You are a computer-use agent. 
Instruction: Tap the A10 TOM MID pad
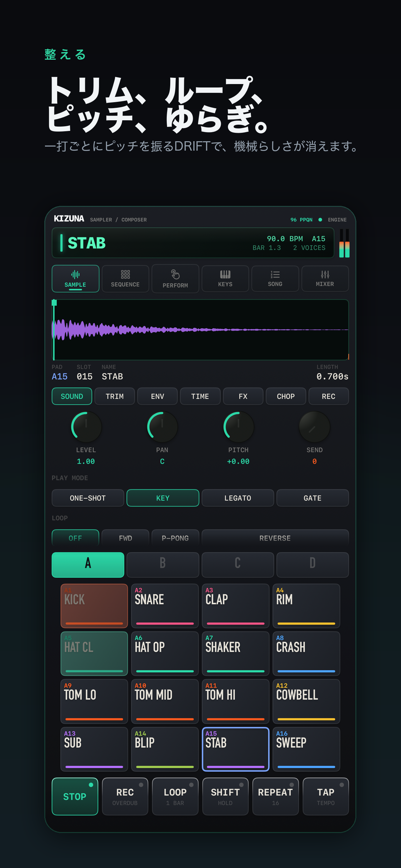point(165,701)
